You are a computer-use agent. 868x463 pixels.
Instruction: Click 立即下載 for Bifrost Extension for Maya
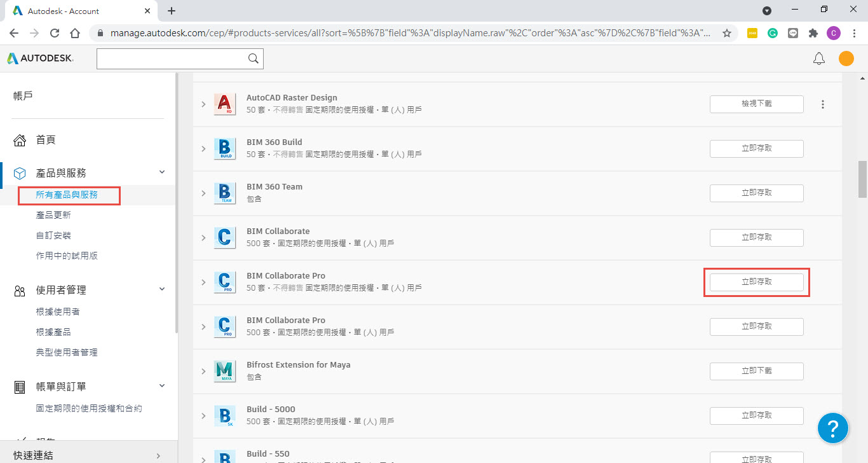pyautogui.click(x=757, y=371)
